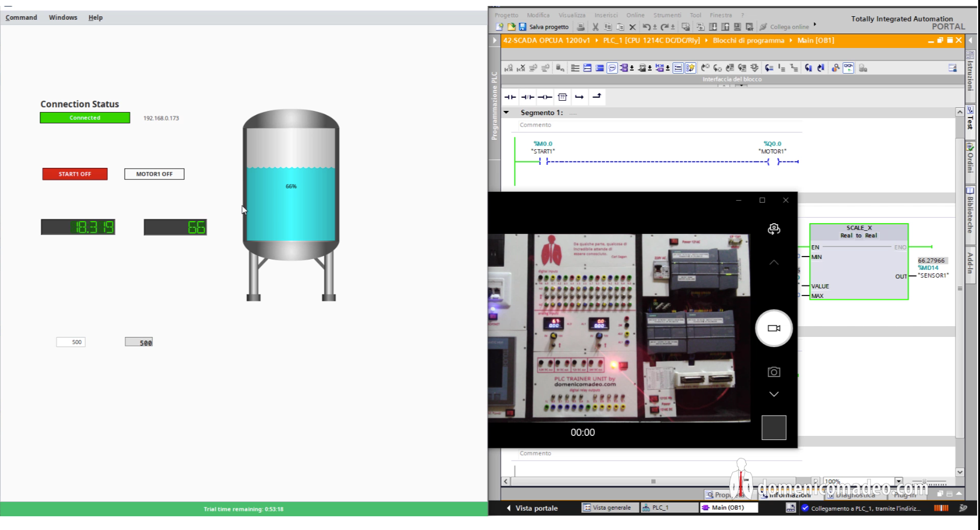Click the delete X icon in toolbar
This screenshot has height=530, width=980.
632,27
